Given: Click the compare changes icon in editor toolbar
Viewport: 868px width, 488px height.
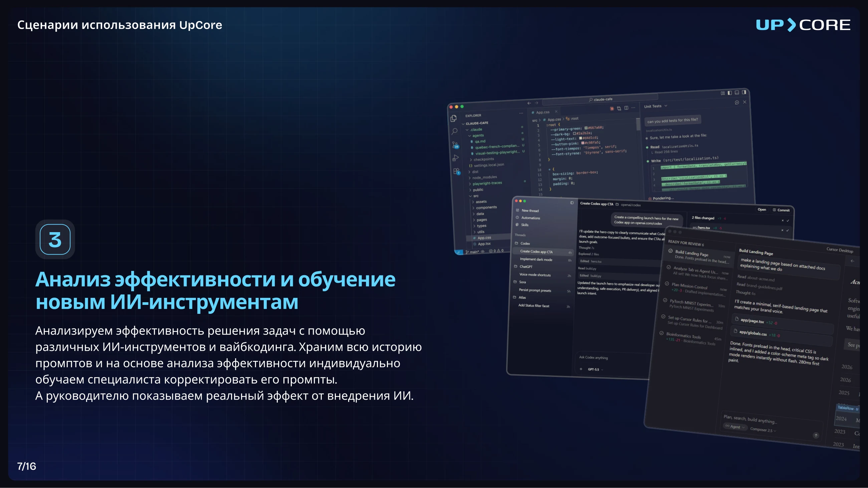Looking at the screenshot, I should 619,108.
